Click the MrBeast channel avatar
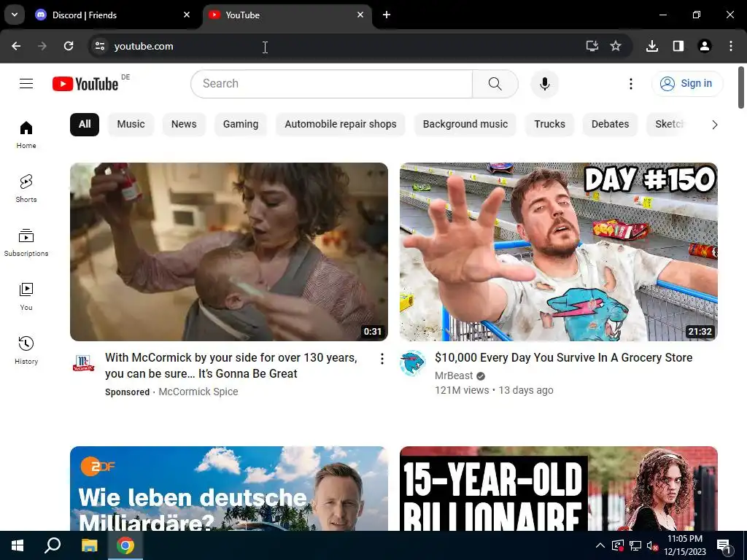Viewport: 747px width, 560px height. 413,363
